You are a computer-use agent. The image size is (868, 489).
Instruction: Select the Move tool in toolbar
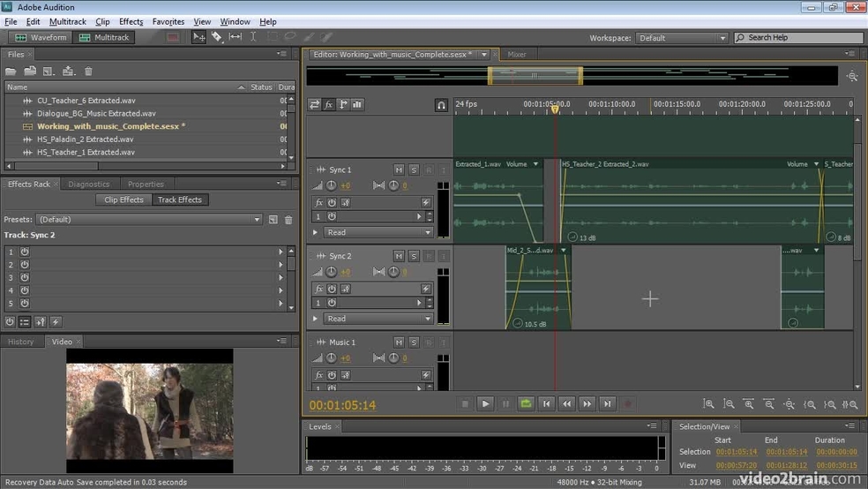(x=198, y=37)
